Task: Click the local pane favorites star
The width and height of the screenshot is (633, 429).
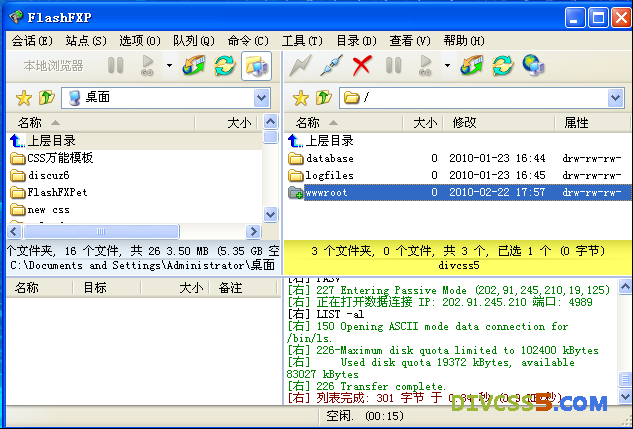Action: tap(24, 98)
